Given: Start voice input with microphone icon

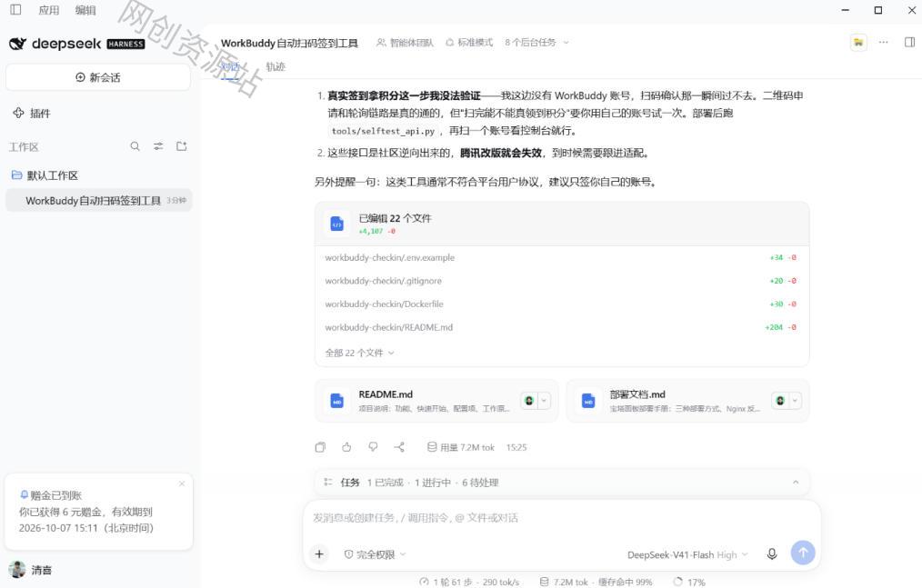Looking at the screenshot, I should click(x=772, y=553).
